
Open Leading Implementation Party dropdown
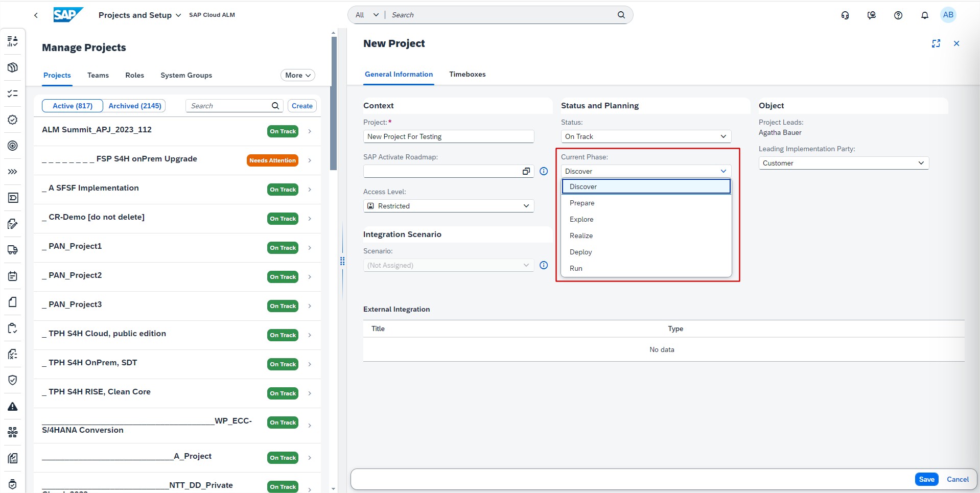tap(843, 163)
